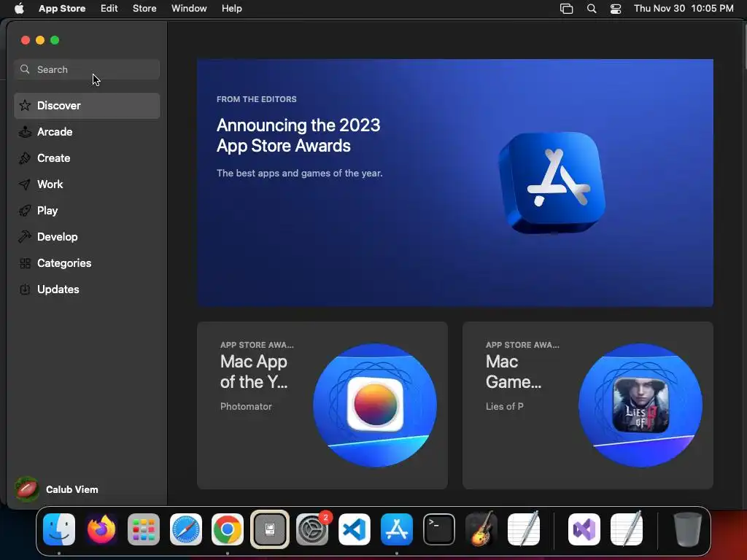747x560 pixels.
Task: Open Updates in the sidebar
Action: coord(88,289)
